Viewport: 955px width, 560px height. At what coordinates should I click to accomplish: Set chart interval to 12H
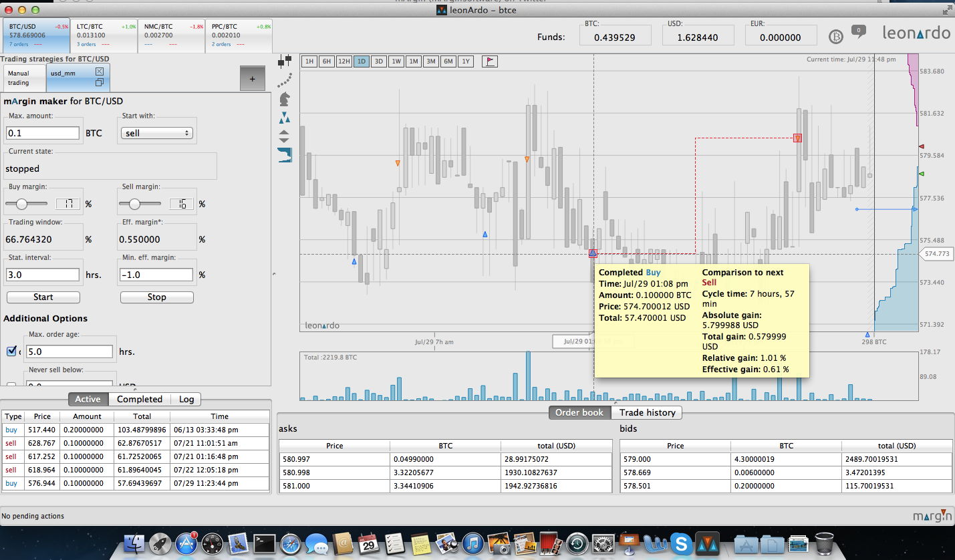(344, 61)
